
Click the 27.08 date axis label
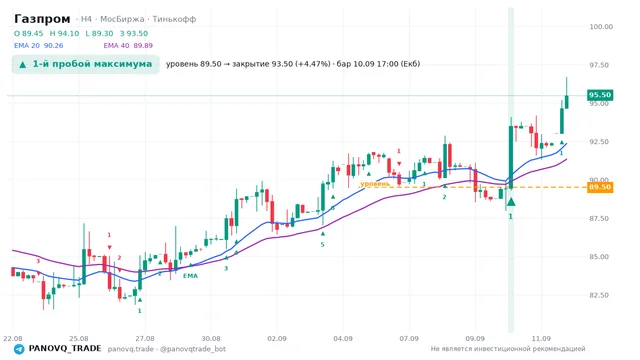click(x=145, y=339)
